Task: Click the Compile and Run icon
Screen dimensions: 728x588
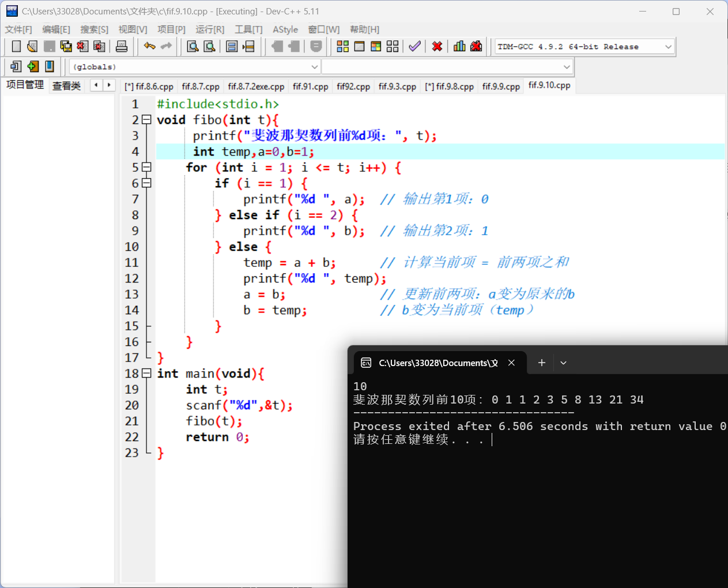Action: [376, 47]
